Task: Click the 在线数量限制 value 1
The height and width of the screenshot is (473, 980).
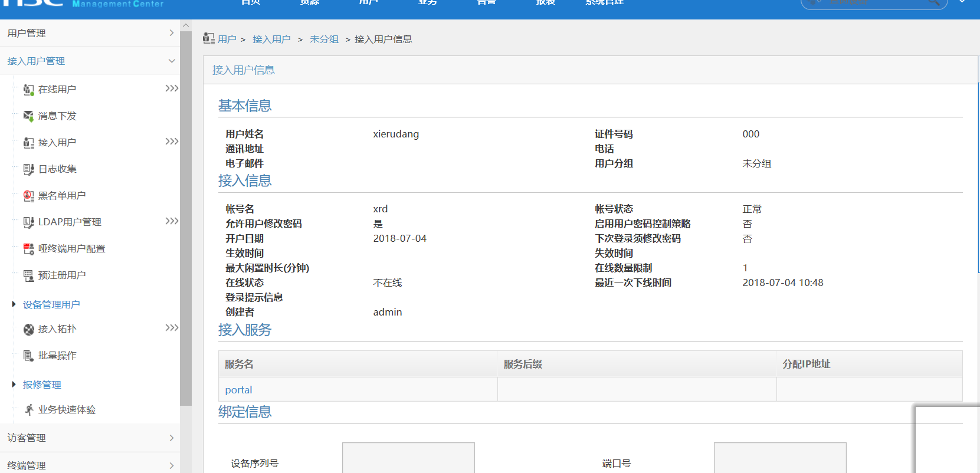Action: 745,268
